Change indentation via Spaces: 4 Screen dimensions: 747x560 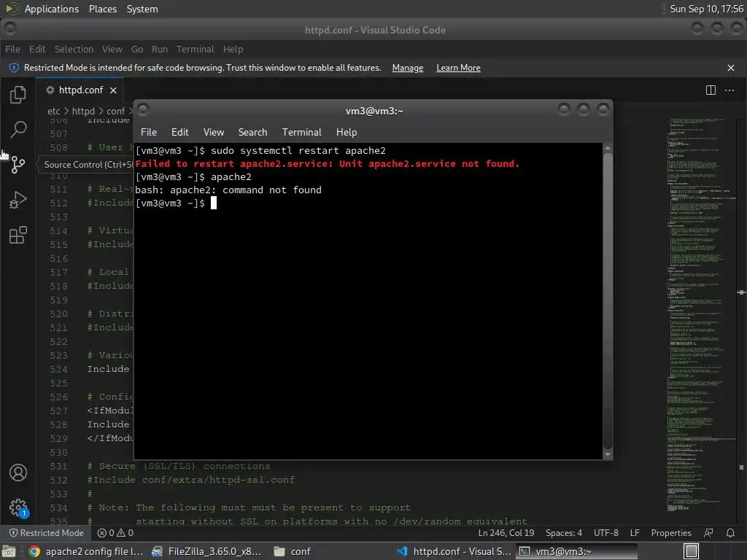[x=564, y=533]
